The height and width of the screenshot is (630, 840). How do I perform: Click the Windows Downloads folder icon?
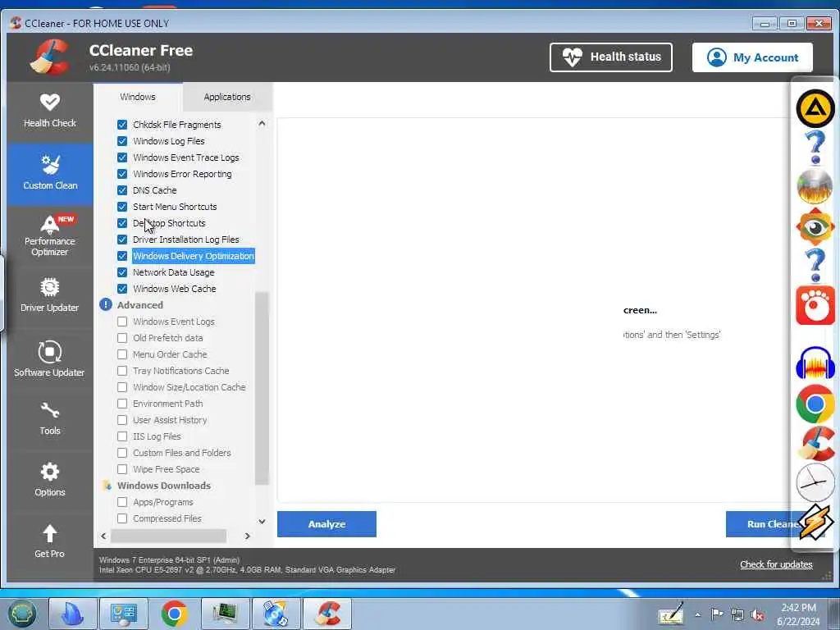(x=106, y=486)
